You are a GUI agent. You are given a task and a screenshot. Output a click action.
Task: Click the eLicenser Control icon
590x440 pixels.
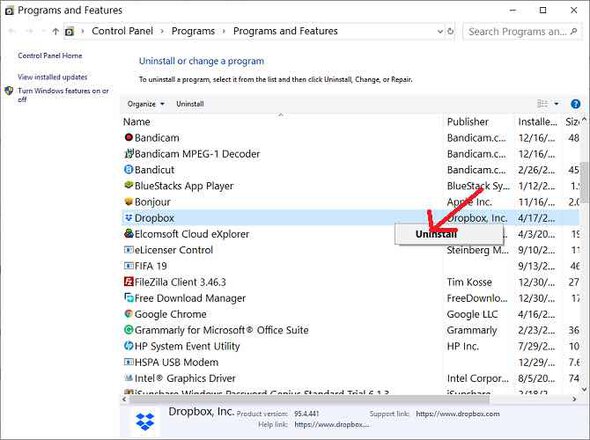(129, 250)
